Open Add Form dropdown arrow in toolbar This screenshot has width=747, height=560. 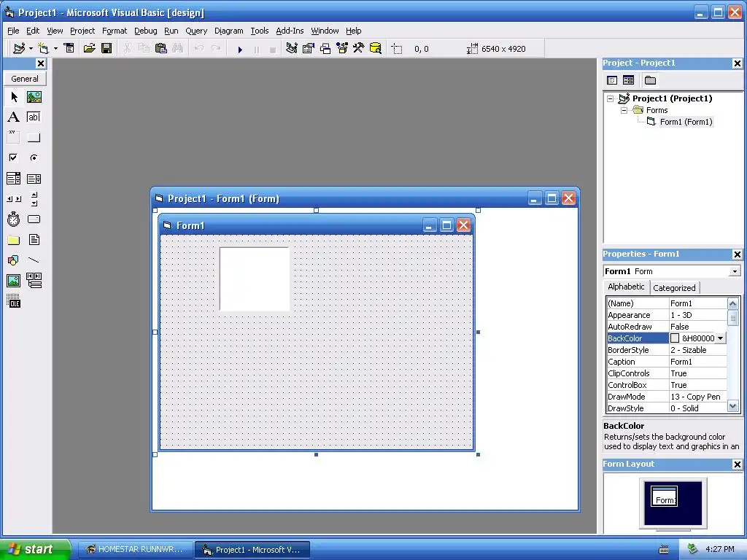(x=55, y=48)
